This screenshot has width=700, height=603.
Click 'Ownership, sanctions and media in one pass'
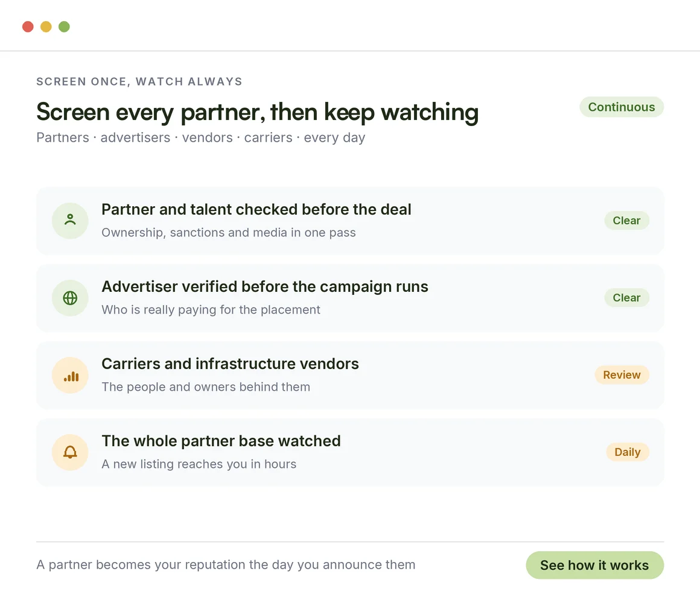pyautogui.click(x=229, y=232)
